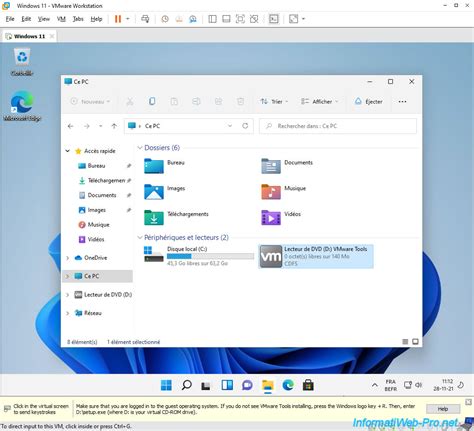Toggle the thumbnail bar view

pos(226,19)
